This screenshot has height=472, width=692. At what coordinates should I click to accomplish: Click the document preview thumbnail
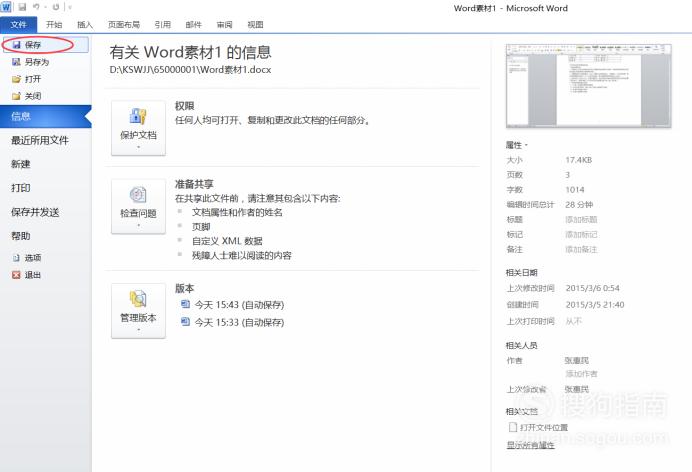click(588, 86)
